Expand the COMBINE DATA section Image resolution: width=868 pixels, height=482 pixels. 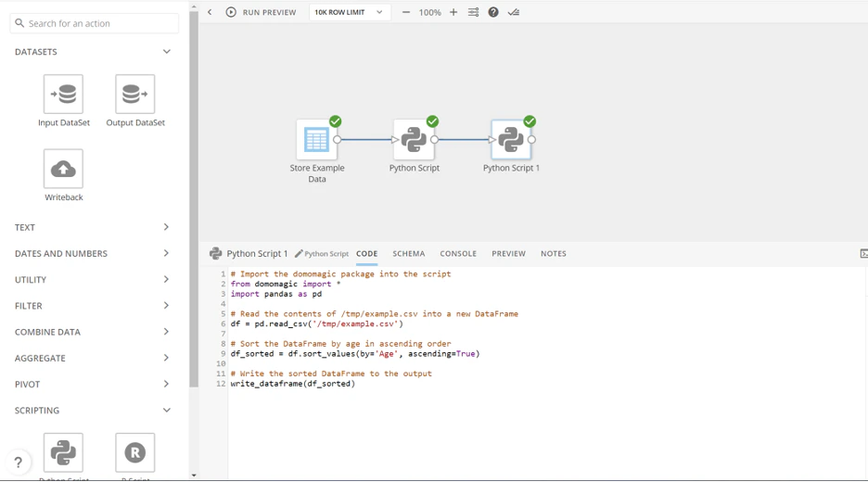(x=166, y=331)
